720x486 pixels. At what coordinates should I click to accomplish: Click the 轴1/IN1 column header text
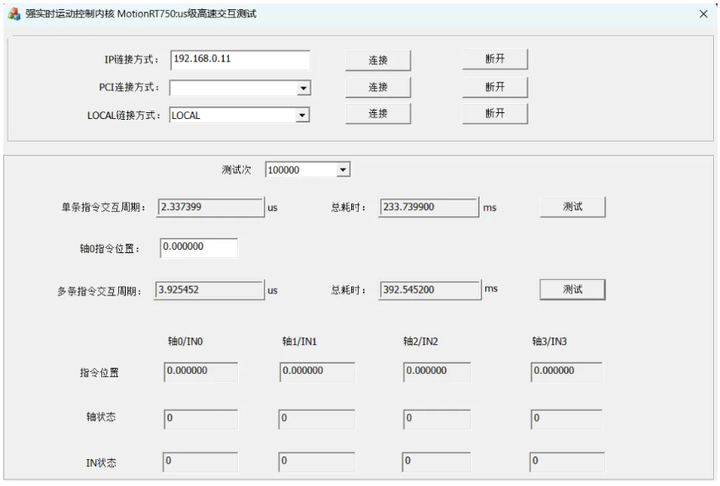click(x=299, y=341)
